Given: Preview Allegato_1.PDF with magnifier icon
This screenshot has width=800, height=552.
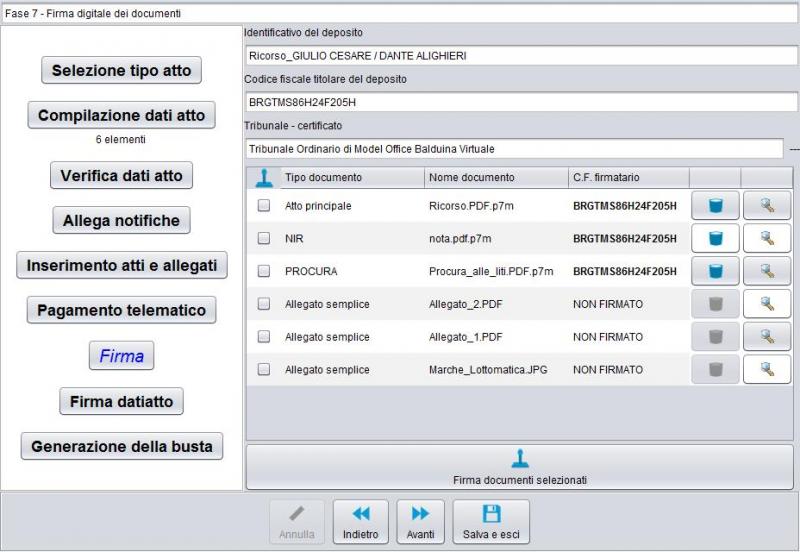Looking at the screenshot, I should pos(767,337).
